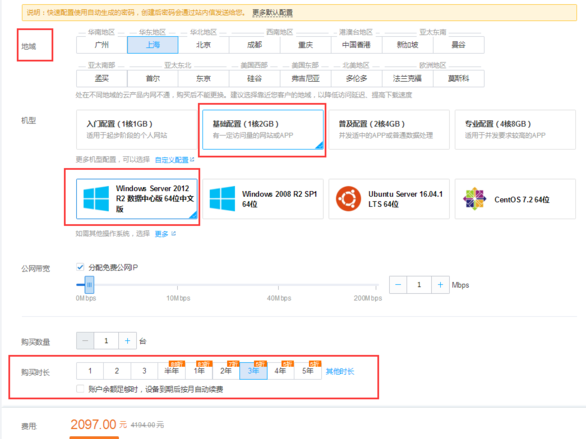This screenshot has height=439, width=586.
Task: Set purchase duration to 1年
Action: point(199,371)
